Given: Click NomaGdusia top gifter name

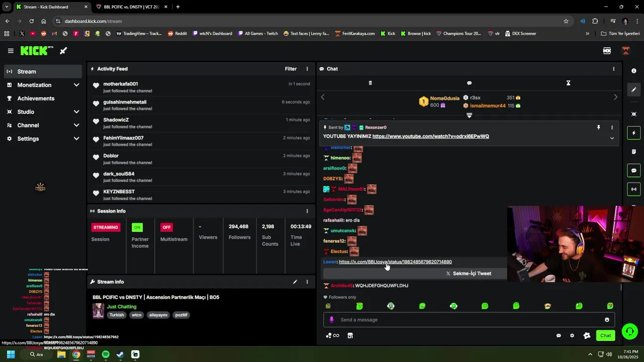Looking at the screenshot, I should [445, 99].
